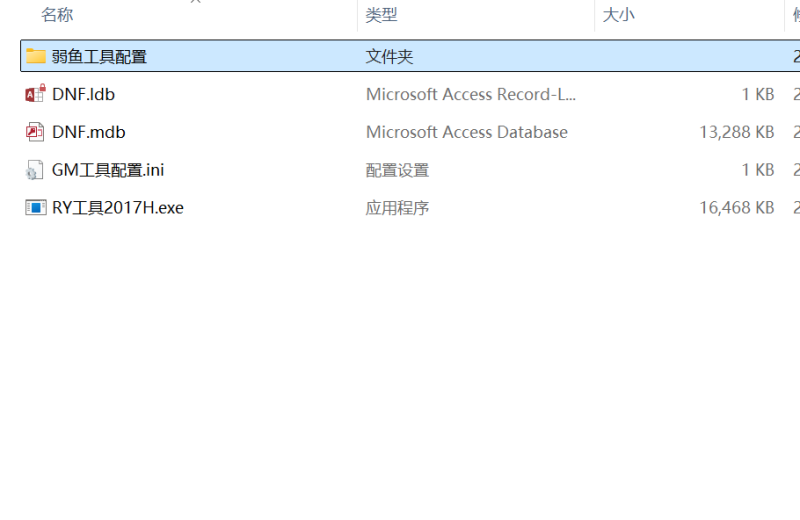Click the 13,288 KB size cell
Image resolution: width=800 pixels, height=520 pixels.
tap(737, 132)
